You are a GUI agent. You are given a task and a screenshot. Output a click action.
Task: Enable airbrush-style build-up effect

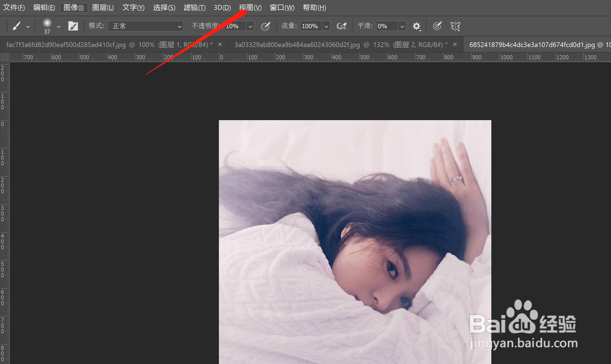342,26
